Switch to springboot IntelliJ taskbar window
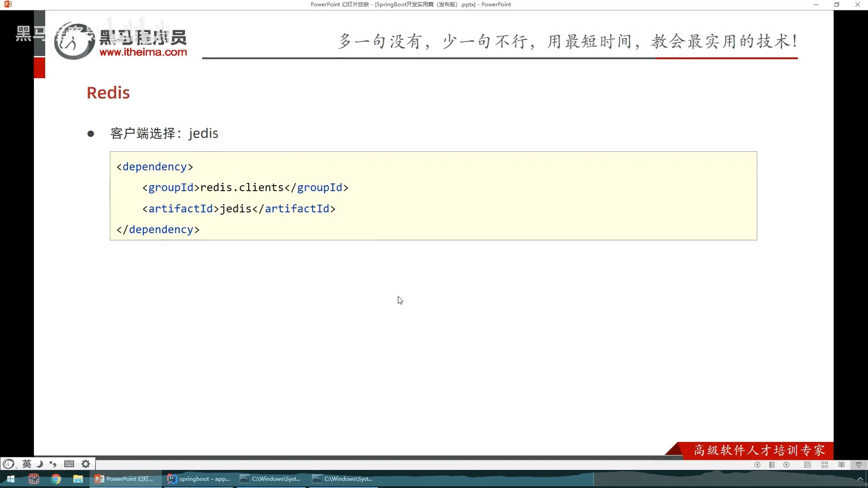868x488 pixels. [x=199, y=479]
